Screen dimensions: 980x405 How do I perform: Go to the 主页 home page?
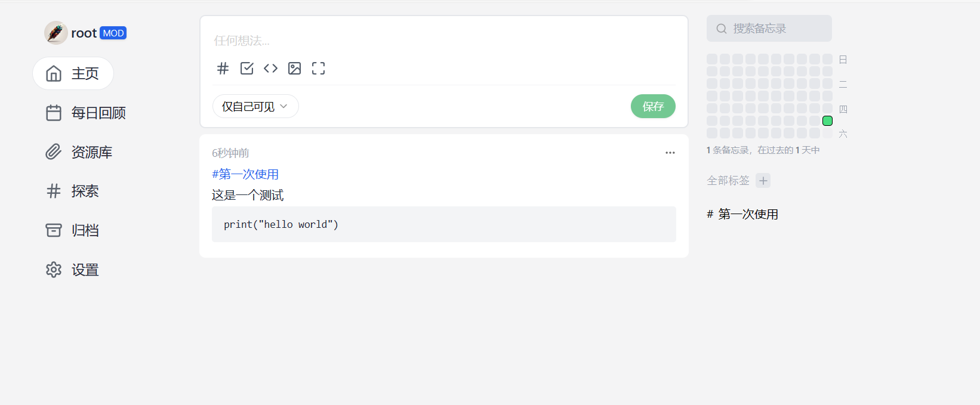(73, 73)
